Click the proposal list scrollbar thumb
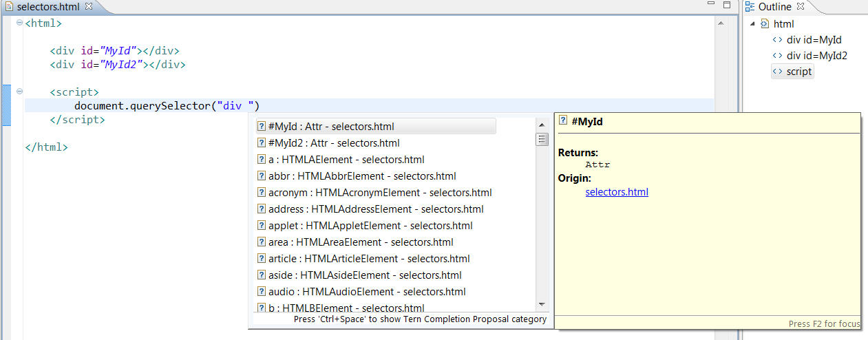This screenshot has height=340, width=868. pyautogui.click(x=542, y=139)
